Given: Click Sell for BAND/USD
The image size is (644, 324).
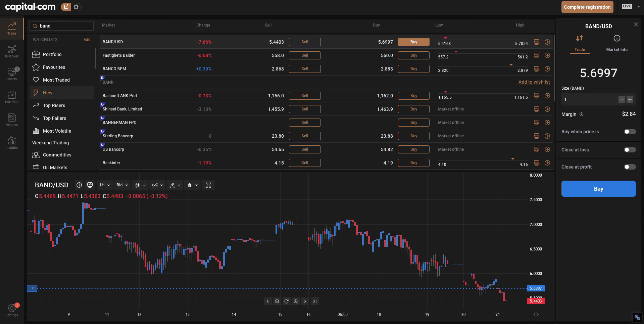Looking at the screenshot, I should (x=305, y=42).
